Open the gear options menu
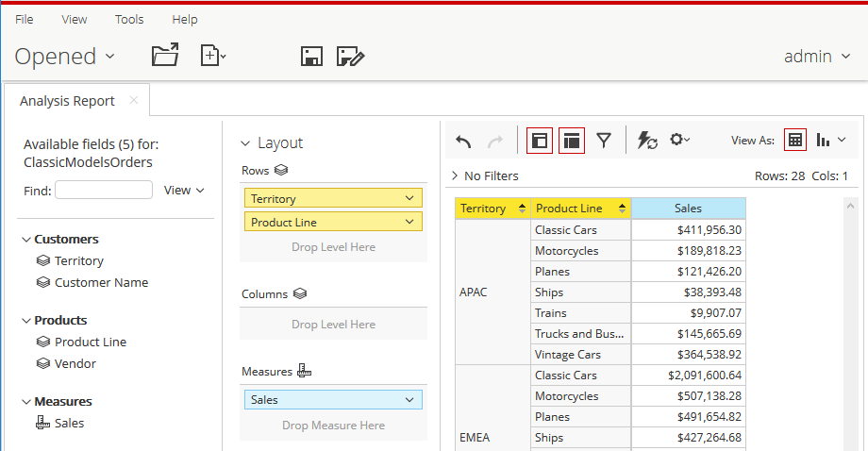This screenshot has width=868, height=451. (679, 140)
